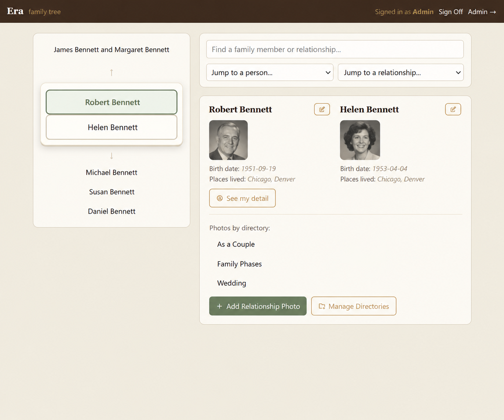
Task: Navigate to parents James and Margaret Bennett
Action: [112, 50]
